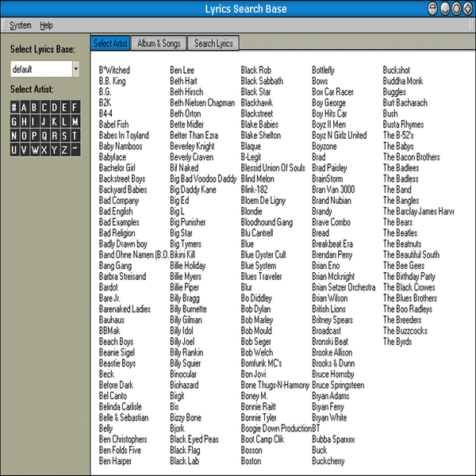Select letter E in artist keypad
Viewport: 476px width, 476px height.
(64, 107)
